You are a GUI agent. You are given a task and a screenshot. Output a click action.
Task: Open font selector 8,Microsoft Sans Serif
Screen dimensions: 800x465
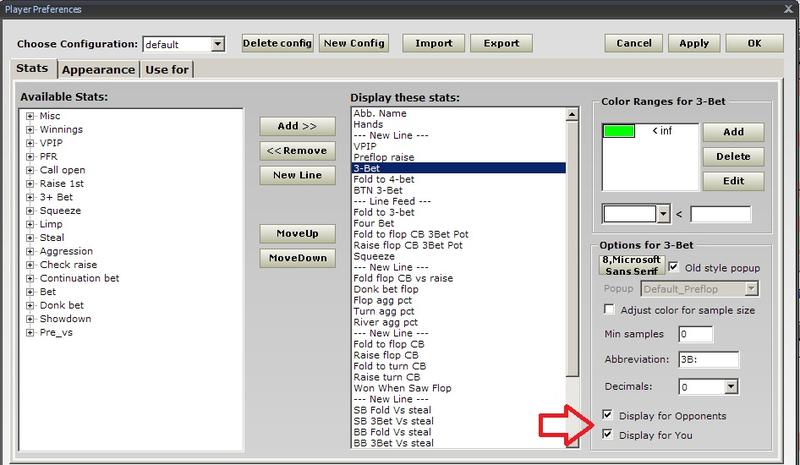coord(632,265)
